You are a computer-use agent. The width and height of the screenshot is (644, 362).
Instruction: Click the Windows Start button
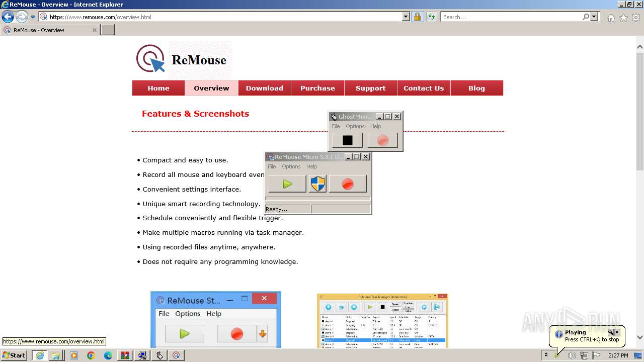[x=14, y=355]
